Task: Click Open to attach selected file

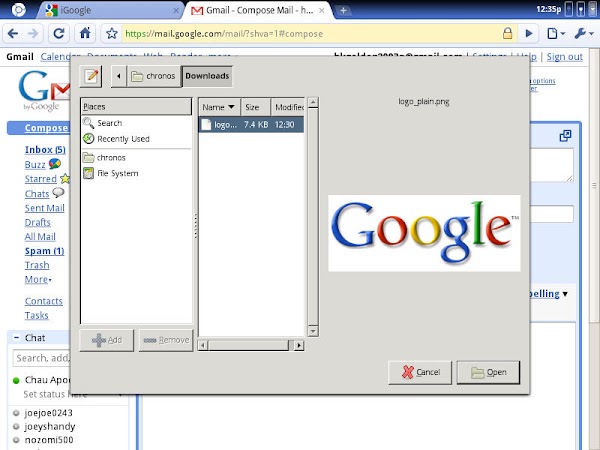Action: point(488,372)
